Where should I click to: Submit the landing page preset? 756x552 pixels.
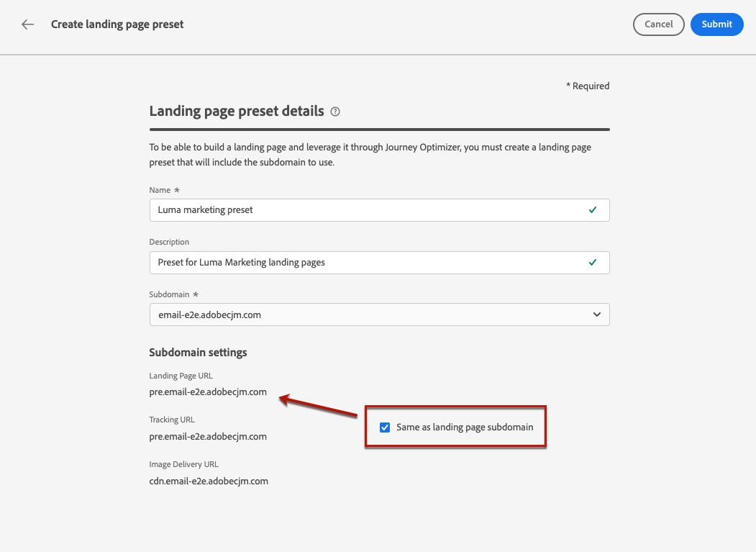pyautogui.click(x=716, y=24)
